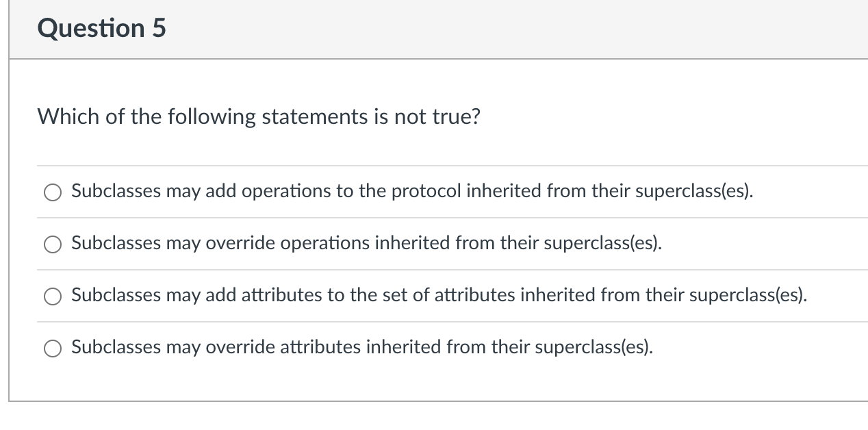This screenshot has height=430, width=868.
Task: Click the answer text about adding operations to protocol
Action: (411, 192)
